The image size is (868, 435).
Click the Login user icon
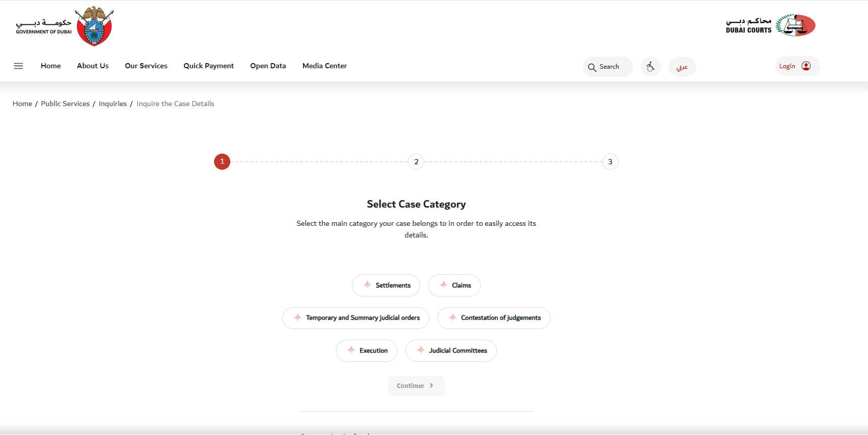coord(806,66)
